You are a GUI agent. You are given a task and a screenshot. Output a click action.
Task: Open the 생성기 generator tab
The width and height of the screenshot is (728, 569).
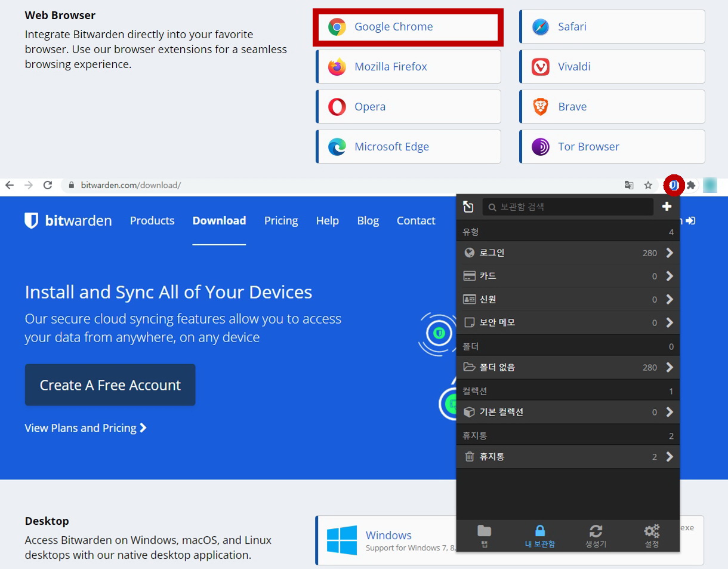pos(596,536)
